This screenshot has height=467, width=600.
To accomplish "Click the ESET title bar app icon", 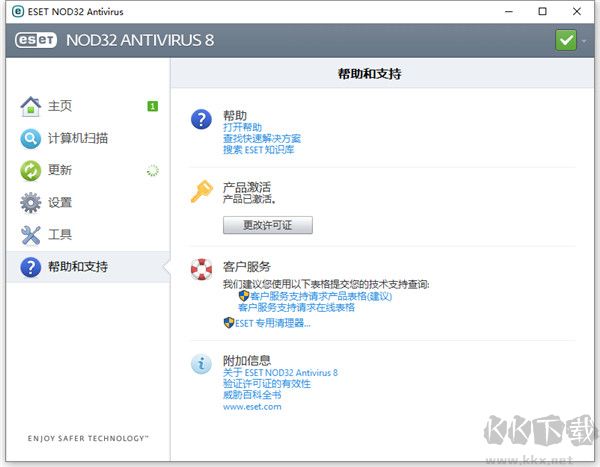I will pos(18,11).
